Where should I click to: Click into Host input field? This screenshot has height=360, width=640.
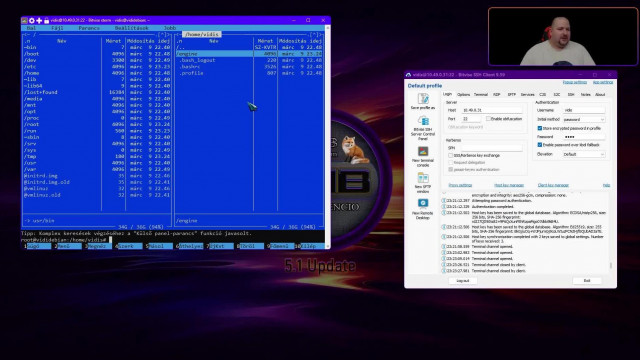(491, 110)
